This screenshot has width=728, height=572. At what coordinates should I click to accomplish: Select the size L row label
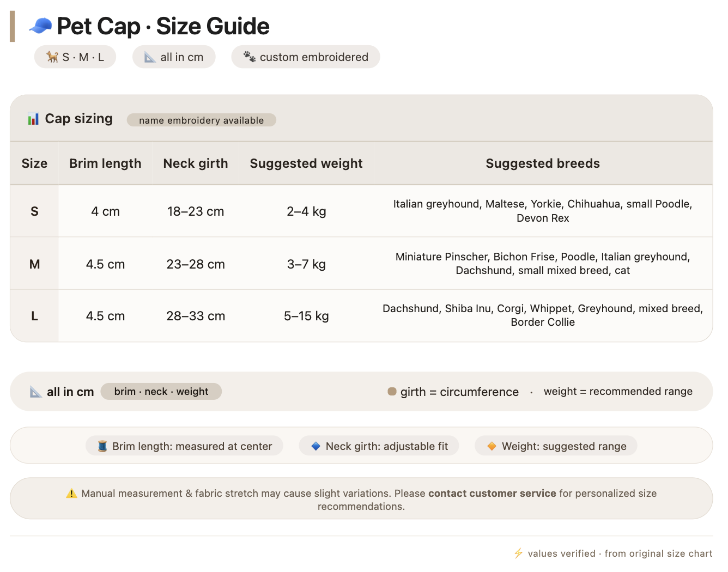[34, 316]
